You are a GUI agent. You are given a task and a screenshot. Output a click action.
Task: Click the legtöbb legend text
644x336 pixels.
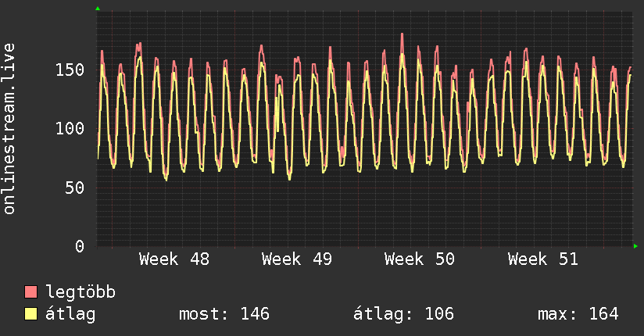coord(81,292)
